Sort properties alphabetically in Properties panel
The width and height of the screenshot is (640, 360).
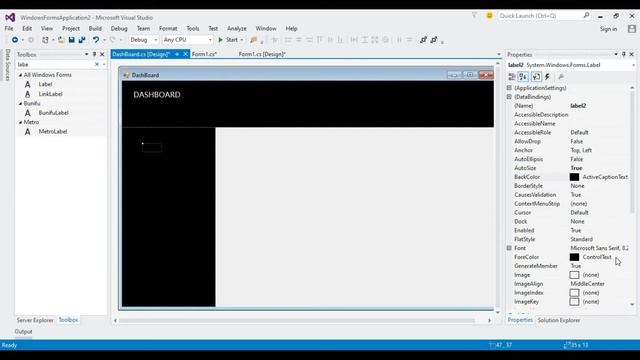pos(523,77)
